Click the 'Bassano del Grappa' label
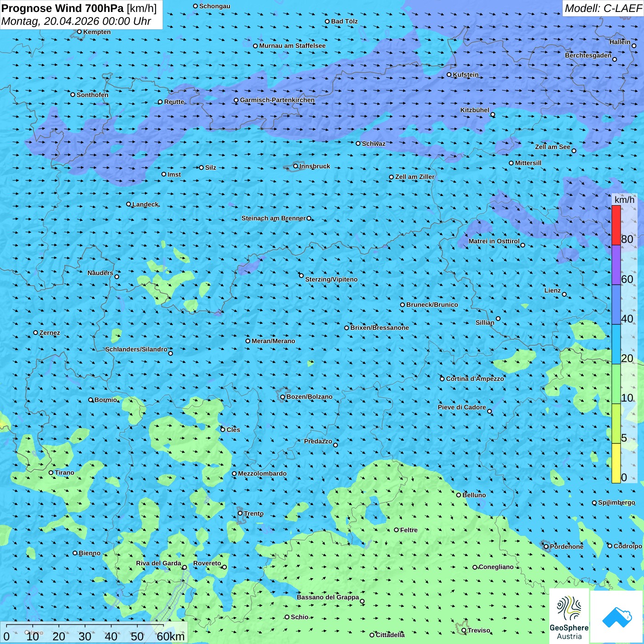The height and width of the screenshot is (644, 644). coord(328,597)
